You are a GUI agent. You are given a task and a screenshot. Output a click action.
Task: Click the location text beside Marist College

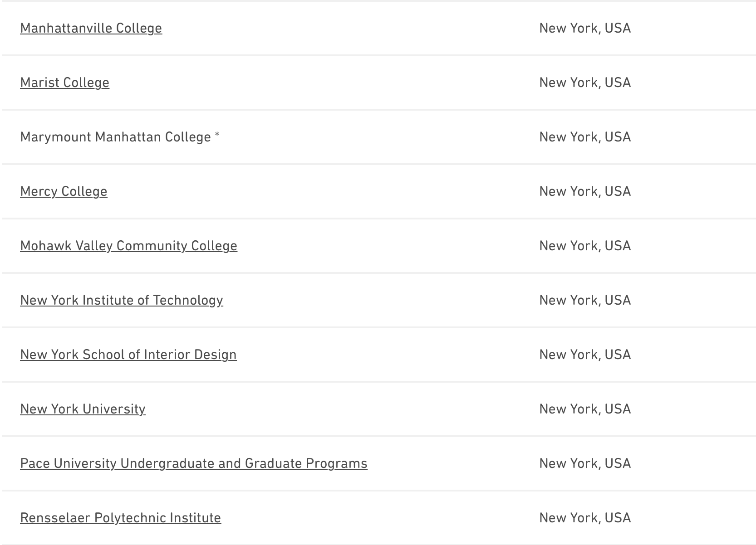(584, 83)
